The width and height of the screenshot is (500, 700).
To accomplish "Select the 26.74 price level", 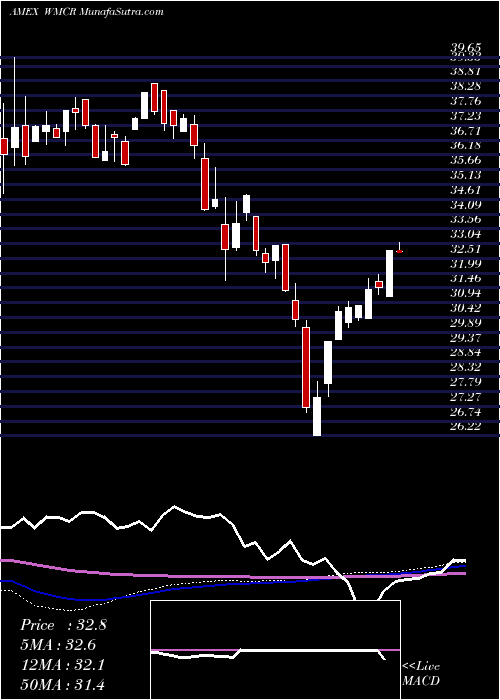I will coord(465,411).
